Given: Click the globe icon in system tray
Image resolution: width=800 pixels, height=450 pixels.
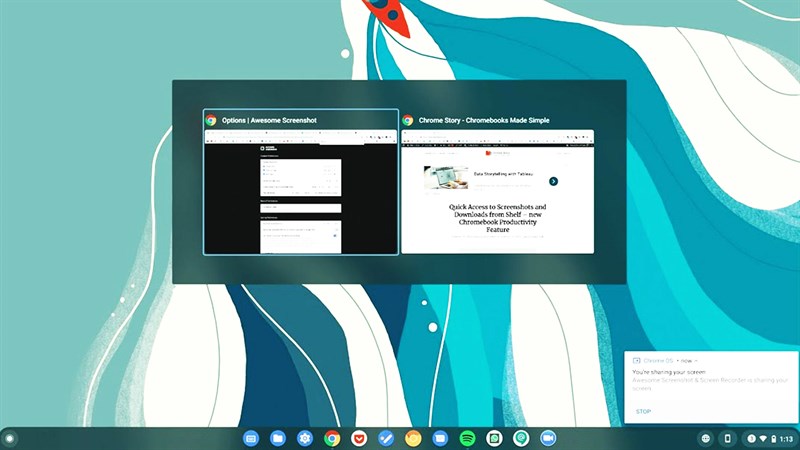Looking at the screenshot, I should (x=706, y=438).
